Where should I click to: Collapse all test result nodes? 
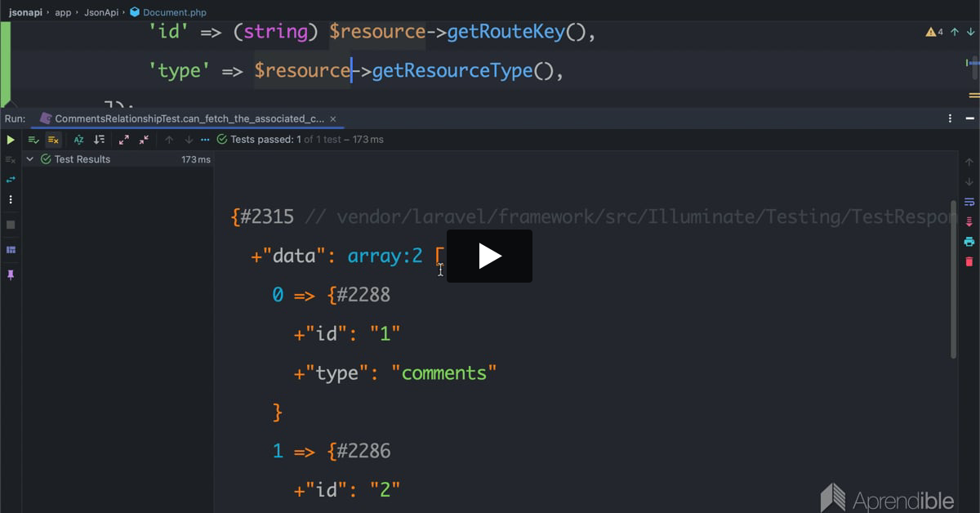[x=144, y=140]
